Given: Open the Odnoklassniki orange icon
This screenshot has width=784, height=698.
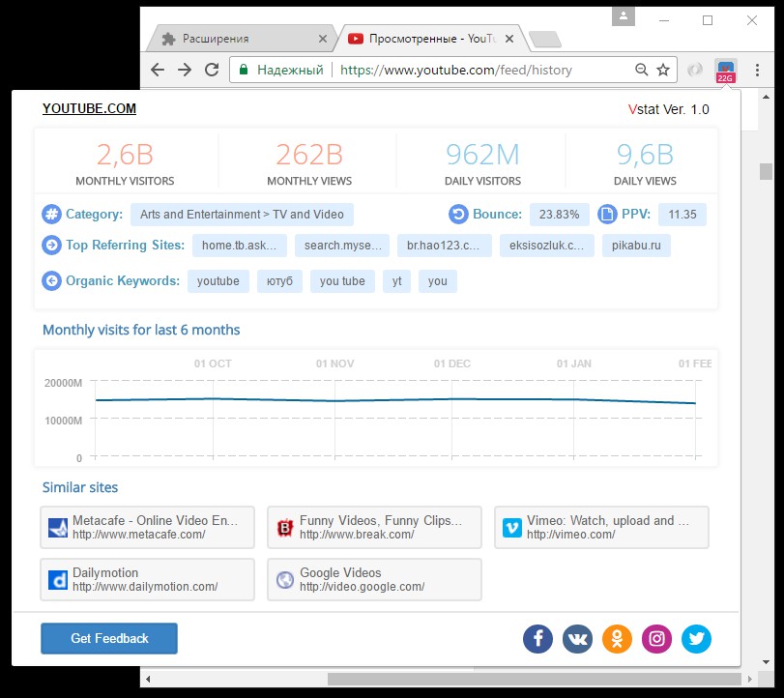Looking at the screenshot, I should tap(617, 638).
